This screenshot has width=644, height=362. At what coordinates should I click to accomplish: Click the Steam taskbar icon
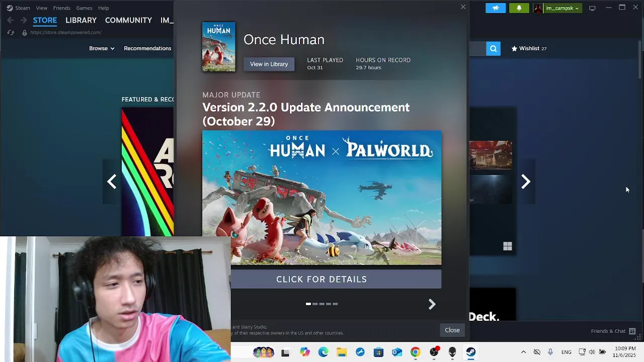point(470,352)
